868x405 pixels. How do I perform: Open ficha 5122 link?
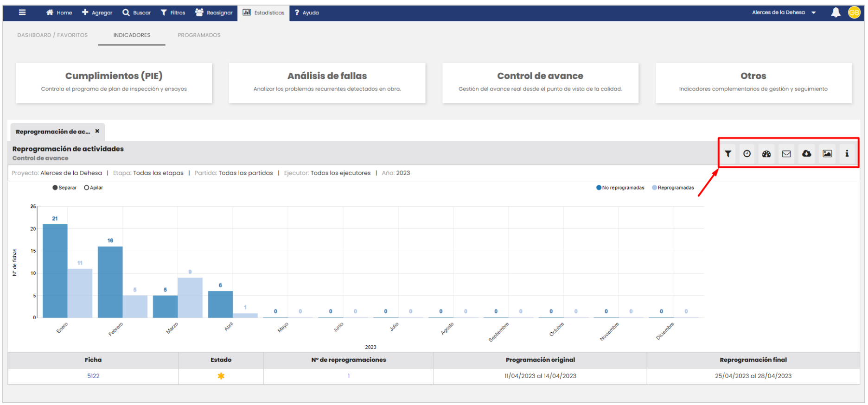click(93, 376)
